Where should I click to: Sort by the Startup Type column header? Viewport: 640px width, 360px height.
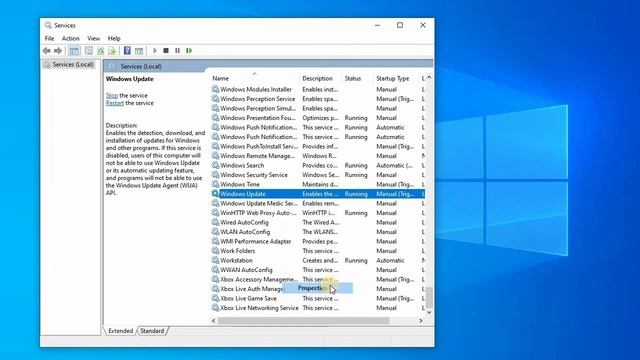tap(396, 78)
